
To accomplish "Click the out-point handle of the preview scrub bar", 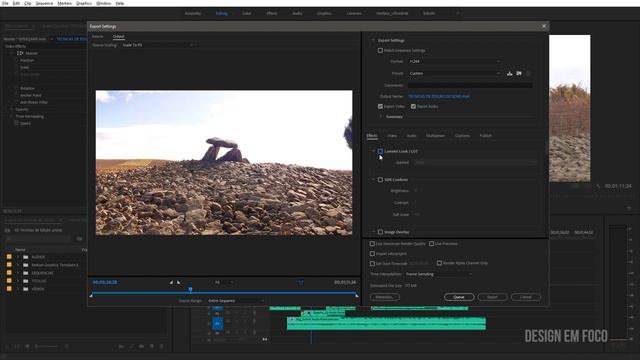I will 357,295.
